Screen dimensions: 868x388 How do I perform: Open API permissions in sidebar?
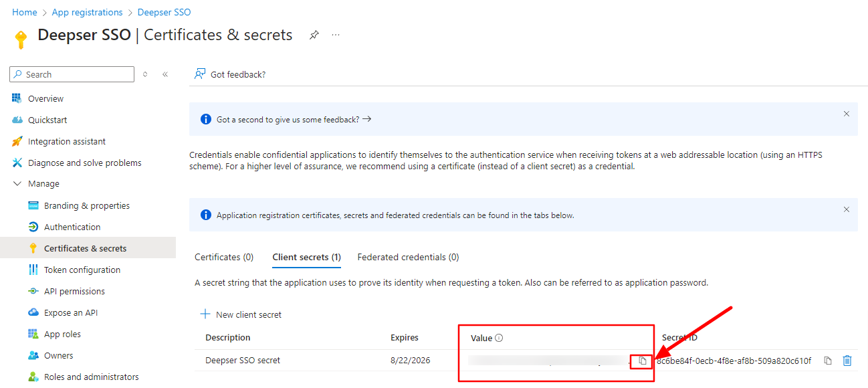point(74,291)
